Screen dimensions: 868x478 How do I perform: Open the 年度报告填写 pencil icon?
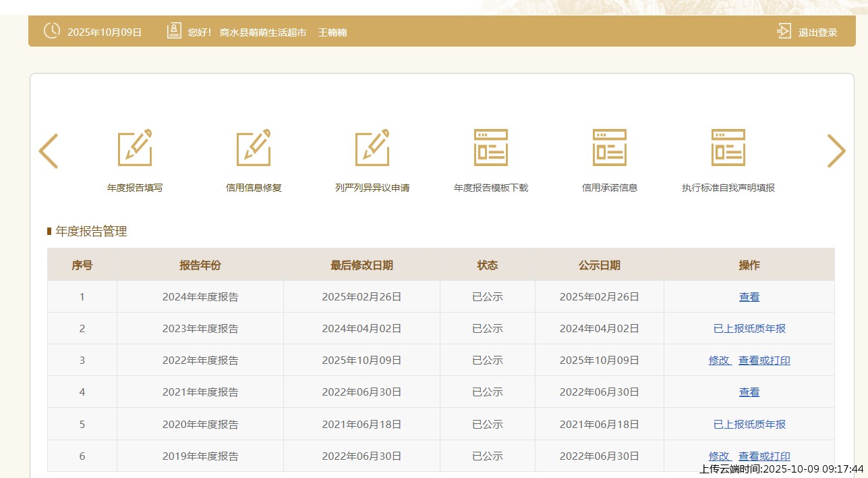pos(135,148)
